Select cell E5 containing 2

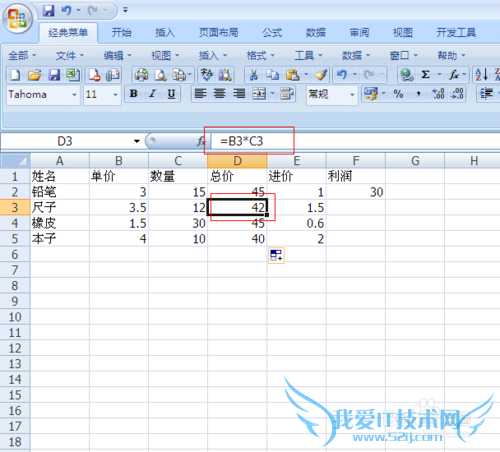point(296,239)
